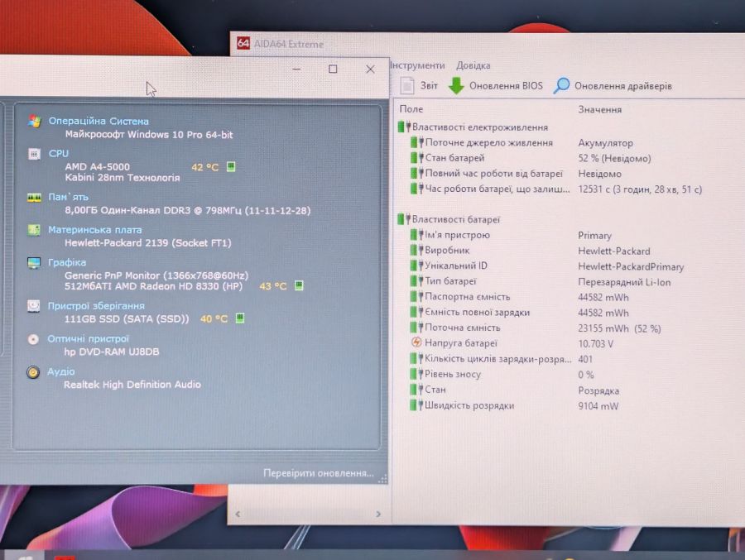Click the Поле column header

coord(411,108)
